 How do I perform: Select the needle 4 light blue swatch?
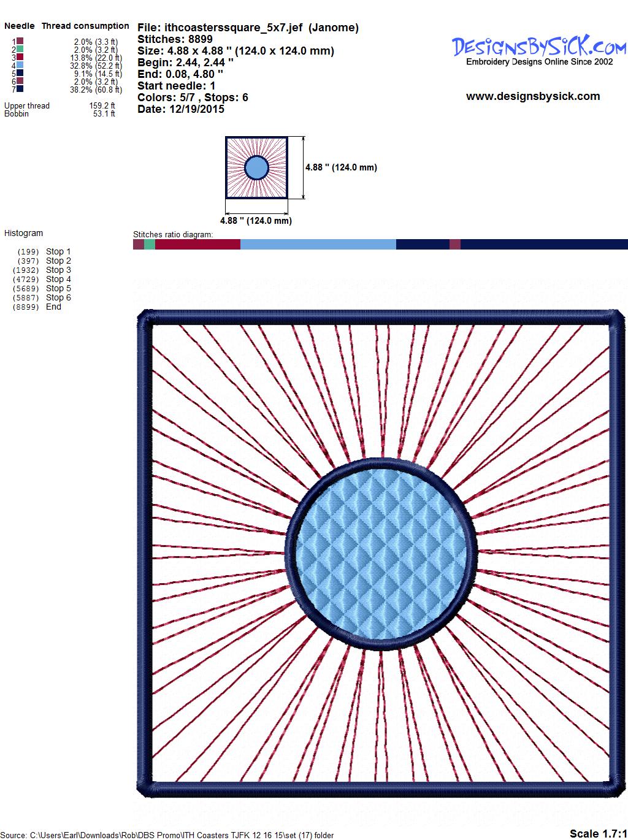point(20,65)
